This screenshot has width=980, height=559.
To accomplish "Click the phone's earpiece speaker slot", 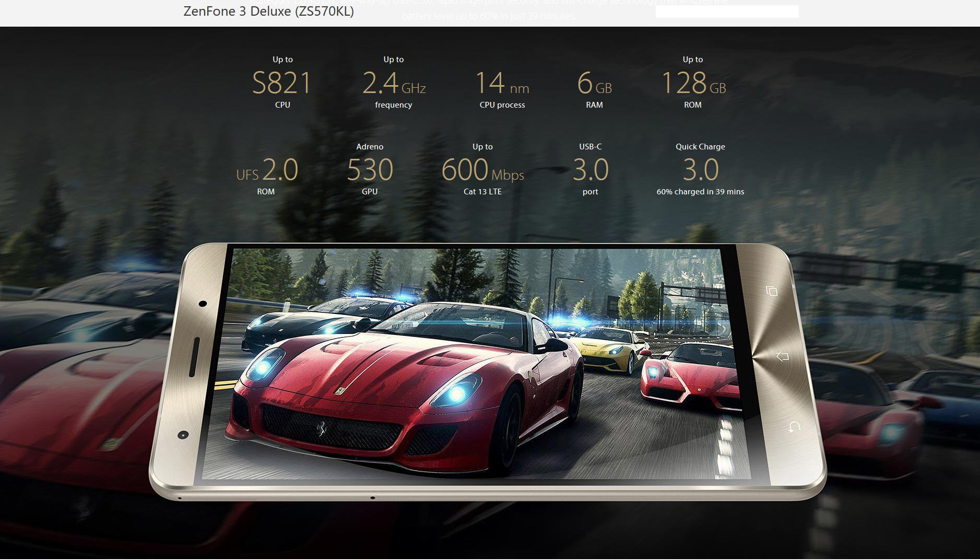I will pos(194,357).
